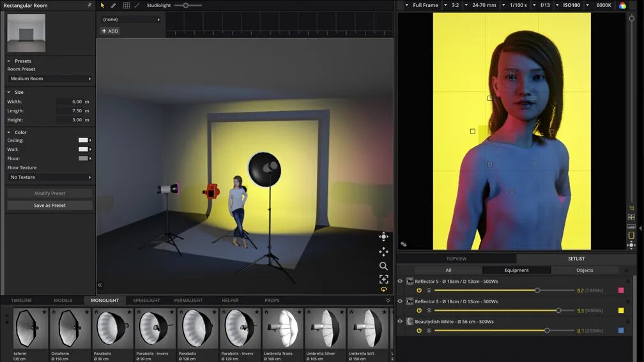This screenshot has height=362, width=644.
Task: Toggle the composition grid overlay in camera view
Action: (631, 217)
